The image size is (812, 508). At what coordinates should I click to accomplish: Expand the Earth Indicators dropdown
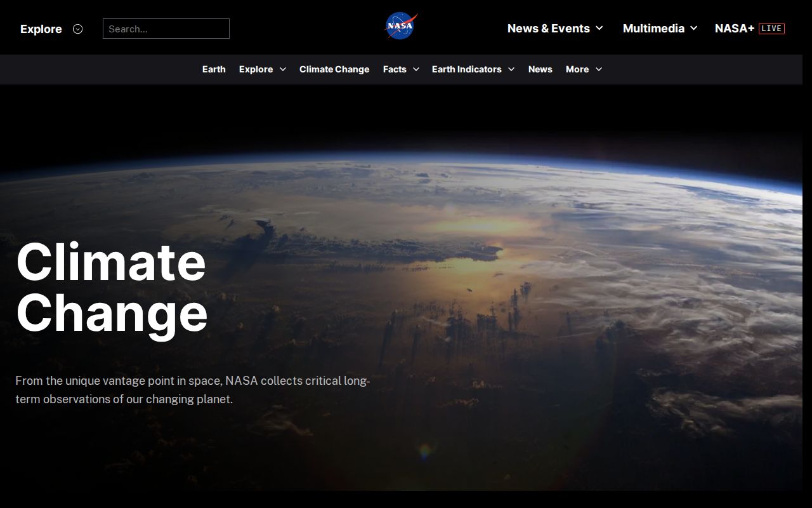pyautogui.click(x=513, y=69)
